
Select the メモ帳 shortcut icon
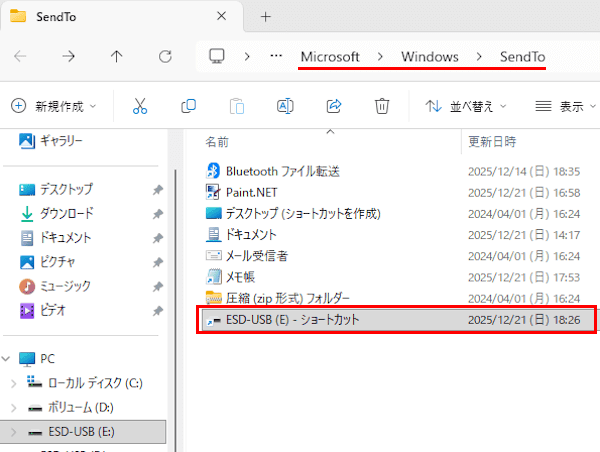pyautogui.click(x=214, y=277)
